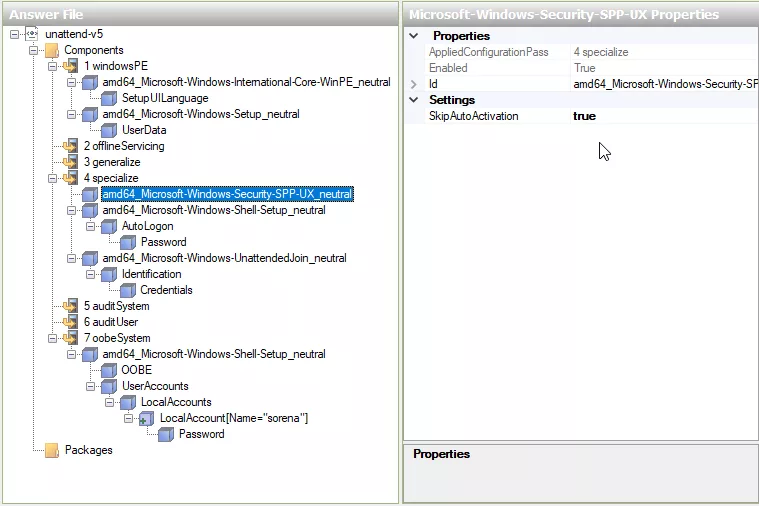Image resolution: width=759 pixels, height=506 pixels.
Task: Collapse the 4 specialize pass node
Action: coord(52,178)
